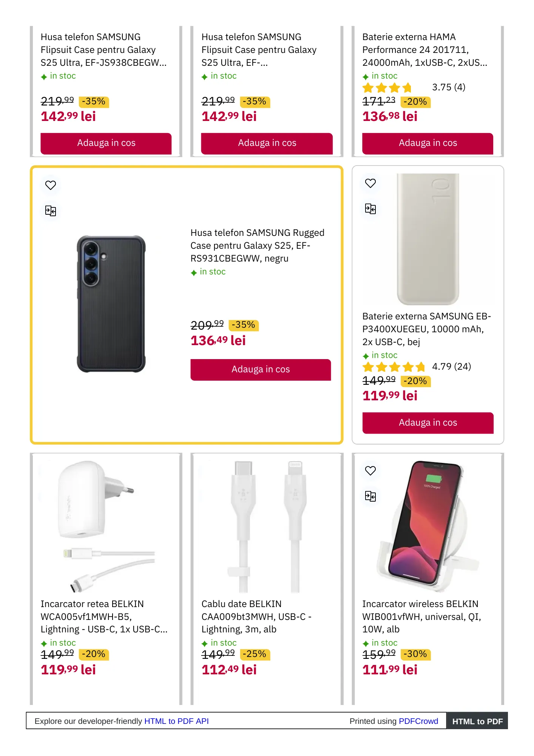Viewport: 534px width, 756px height.
Task: Open Cablu date BELKIN CAA009bt3MWH title
Action: [256, 617]
